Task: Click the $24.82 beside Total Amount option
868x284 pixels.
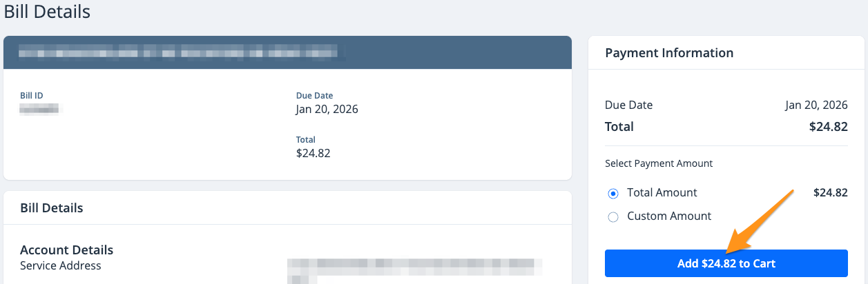Action: click(831, 193)
